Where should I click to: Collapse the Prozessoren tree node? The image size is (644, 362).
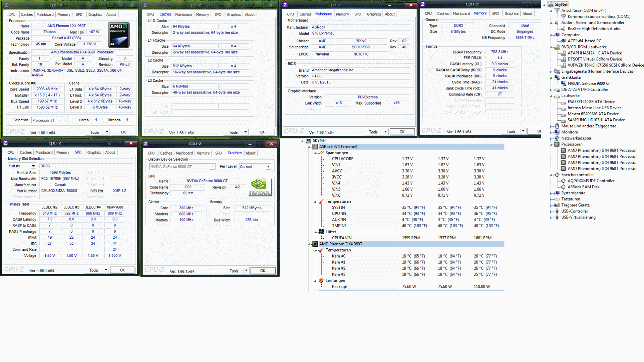click(x=551, y=145)
